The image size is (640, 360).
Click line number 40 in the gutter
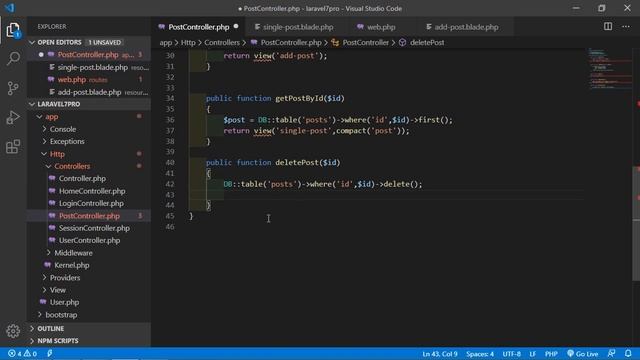pos(170,162)
